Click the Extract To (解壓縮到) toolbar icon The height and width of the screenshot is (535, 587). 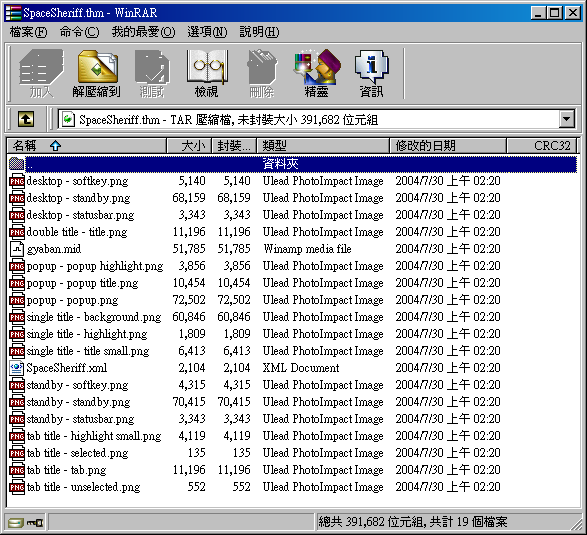point(97,73)
